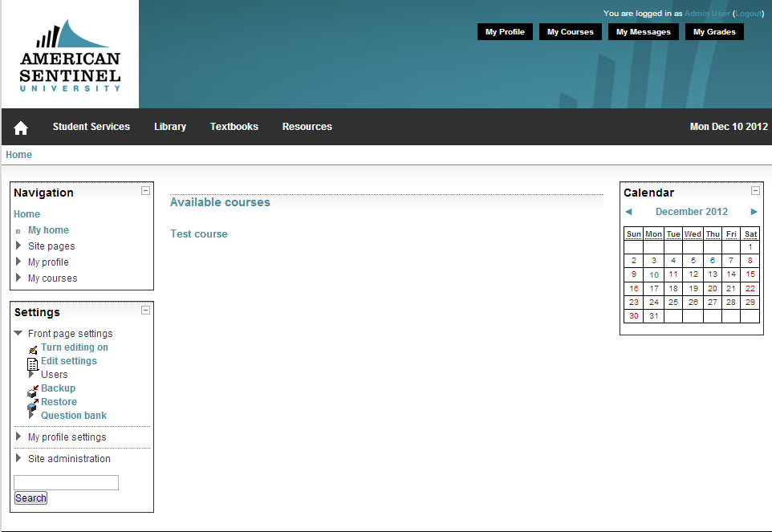Click the Edit settings document icon
Viewport: 772px width, 532px height.
pos(33,363)
